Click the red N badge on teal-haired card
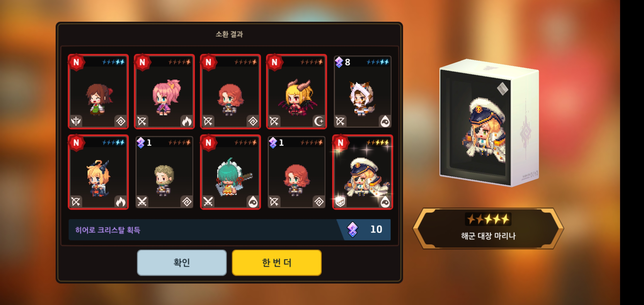 tap(208, 143)
